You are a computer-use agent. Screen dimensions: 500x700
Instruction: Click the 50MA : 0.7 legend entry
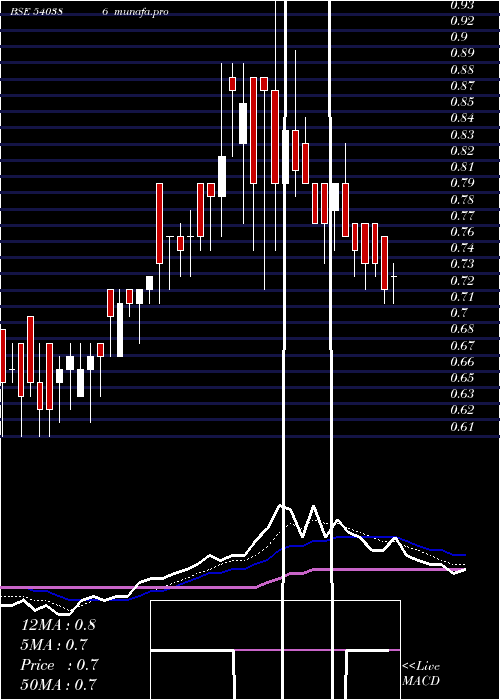[x=58, y=684]
